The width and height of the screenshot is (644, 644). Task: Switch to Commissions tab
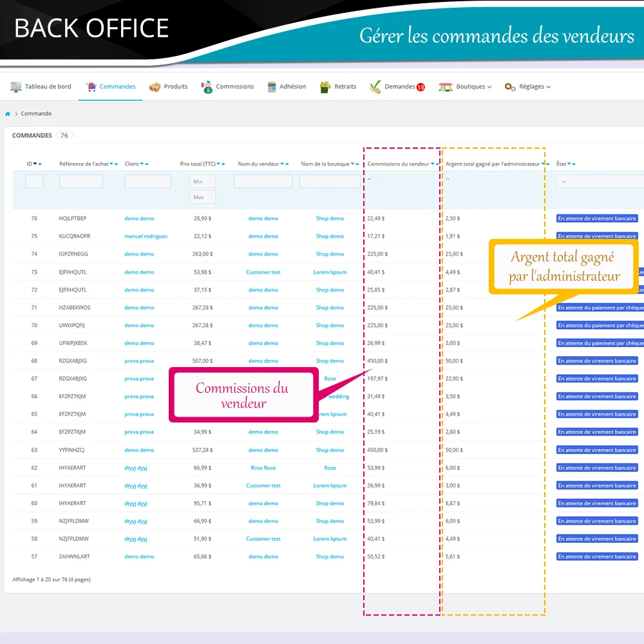pyautogui.click(x=227, y=87)
